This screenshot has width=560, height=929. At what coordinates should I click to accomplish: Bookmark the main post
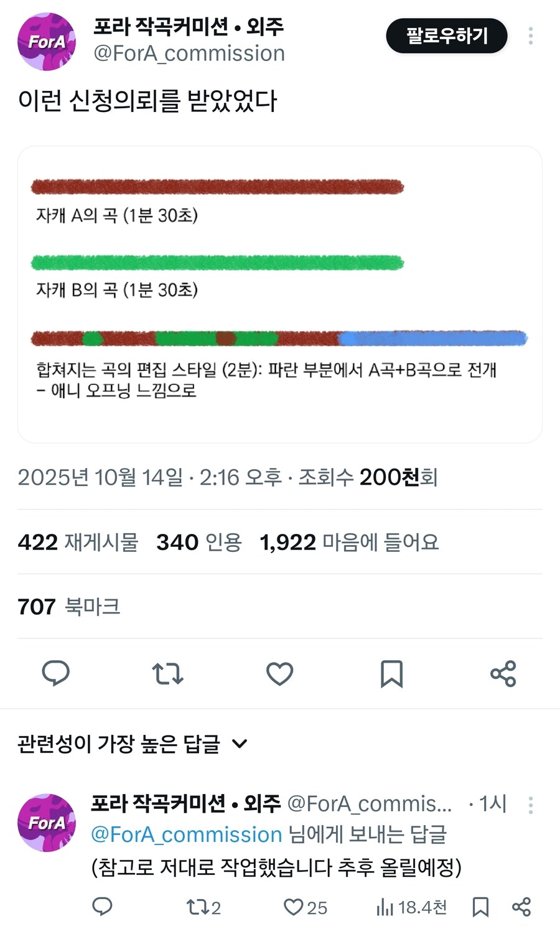[x=391, y=673]
